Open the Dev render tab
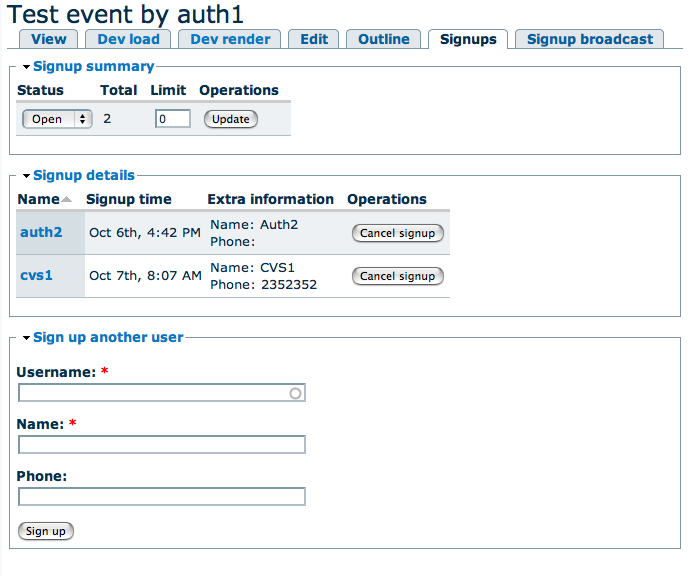Image resolution: width=695 pixels, height=576 pixels. (x=230, y=39)
